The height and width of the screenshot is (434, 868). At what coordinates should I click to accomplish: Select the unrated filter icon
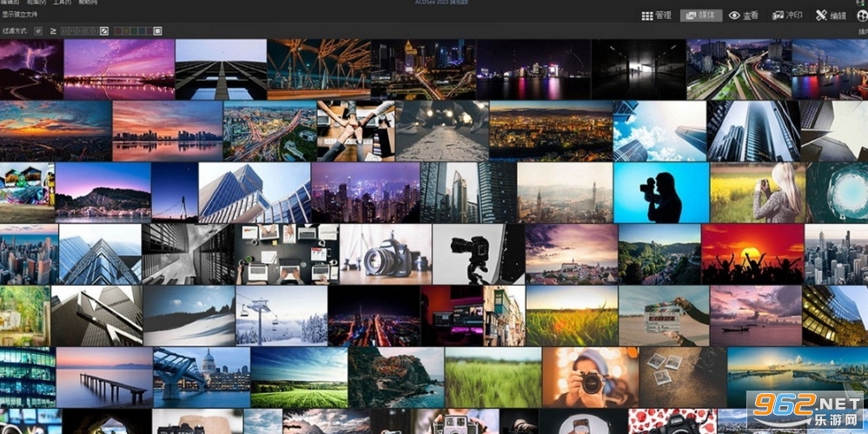(104, 31)
